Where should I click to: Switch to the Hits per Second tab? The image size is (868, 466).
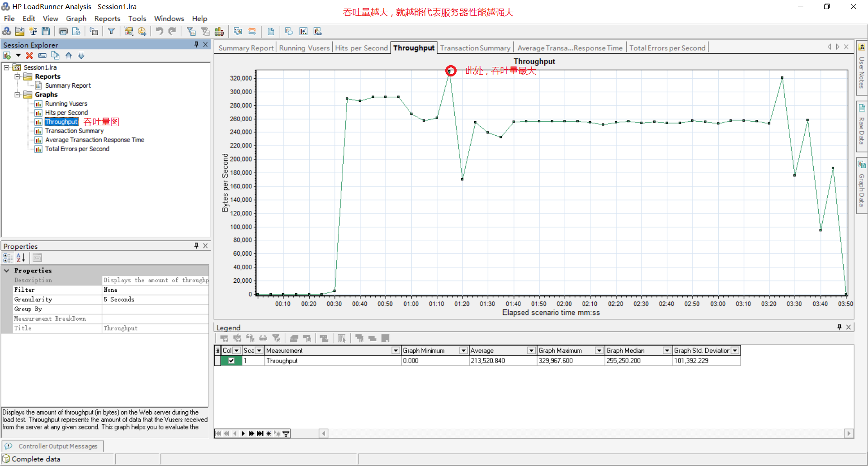click(361, 48)
